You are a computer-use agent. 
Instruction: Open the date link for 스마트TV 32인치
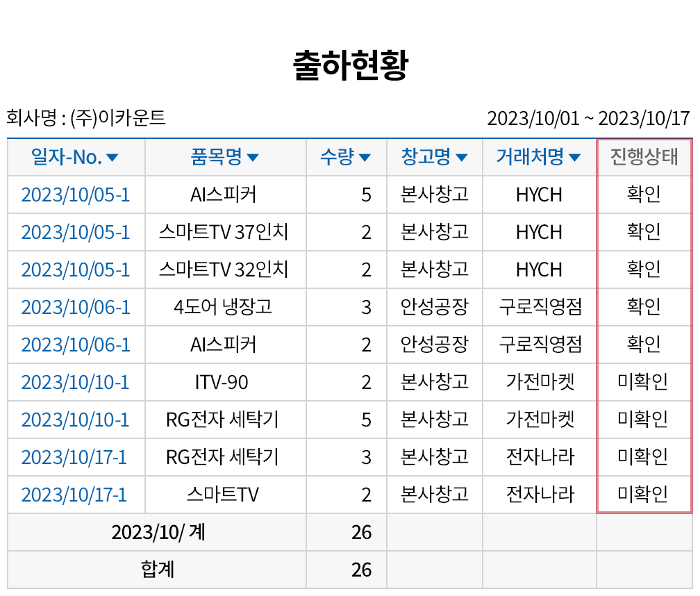(76, 270)
